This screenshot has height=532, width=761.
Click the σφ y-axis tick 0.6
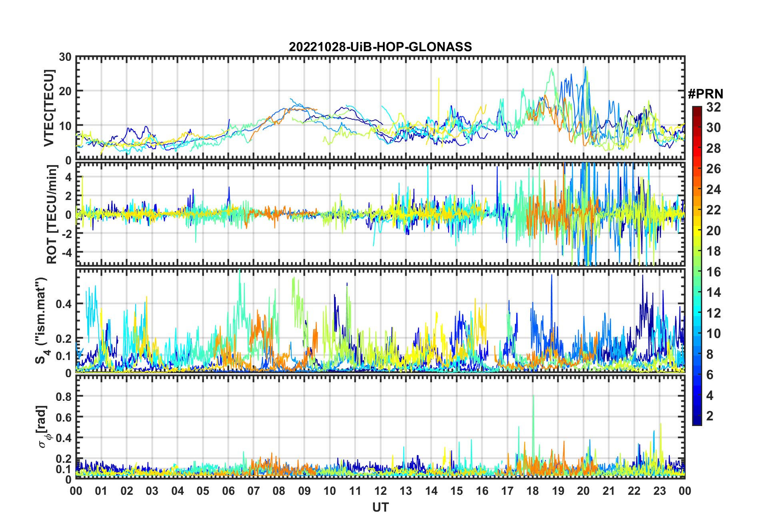tap(64, 417)
